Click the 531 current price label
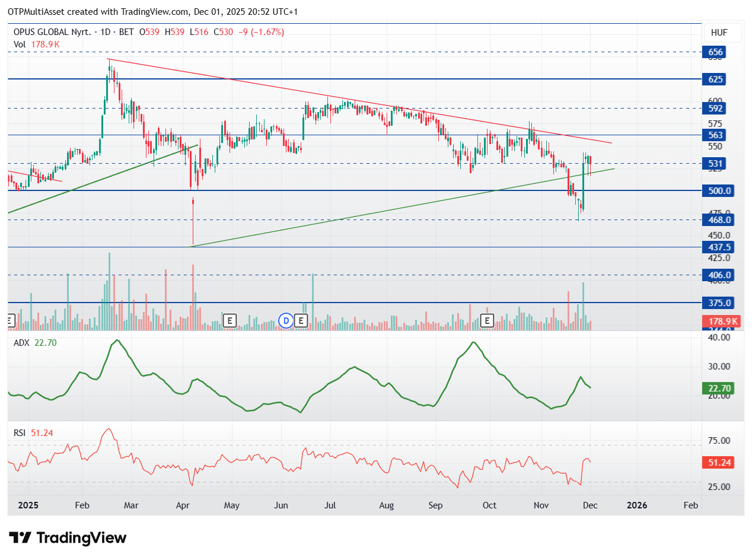The width and height of the screenshot is (752, 560). pos(716,163)
